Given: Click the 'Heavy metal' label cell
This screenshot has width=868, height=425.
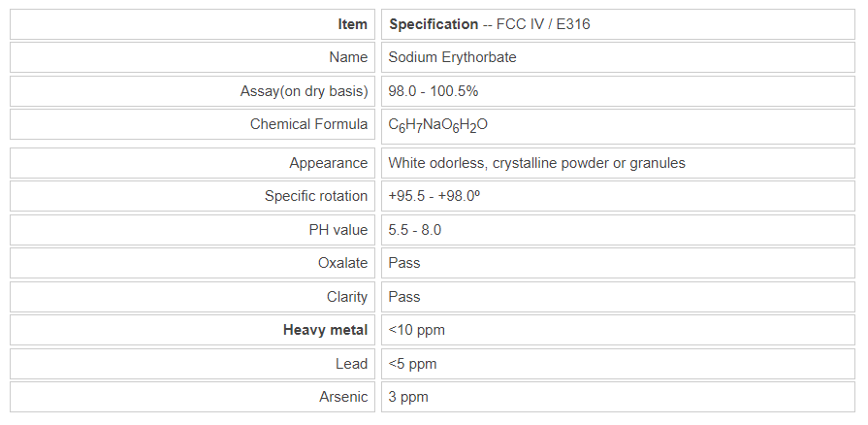Looking at the screenshot, I should pos(325,330).
